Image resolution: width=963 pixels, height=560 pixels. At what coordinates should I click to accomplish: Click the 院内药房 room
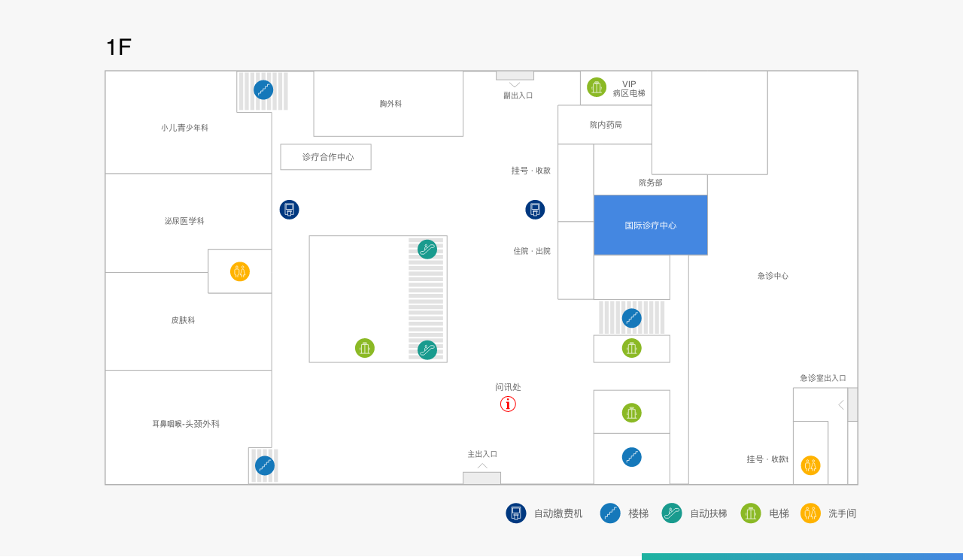(605, 125)
